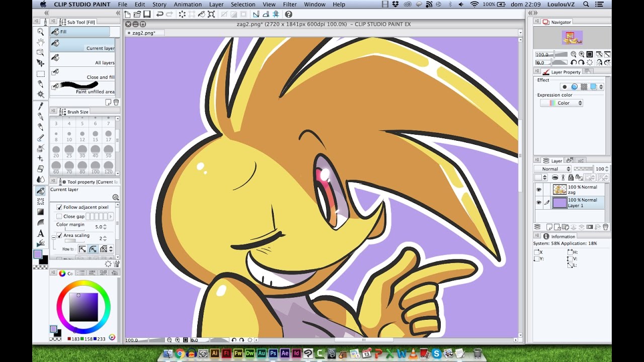
Task: Open the Animation menu
Action: click(188, 4)
